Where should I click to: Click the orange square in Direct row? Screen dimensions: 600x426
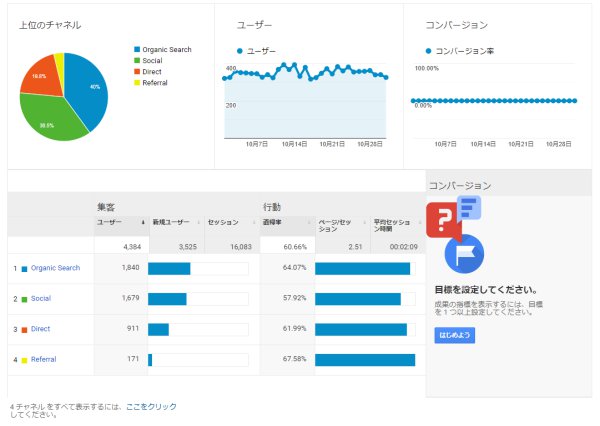pyautogui.click(x=24, y=330)
